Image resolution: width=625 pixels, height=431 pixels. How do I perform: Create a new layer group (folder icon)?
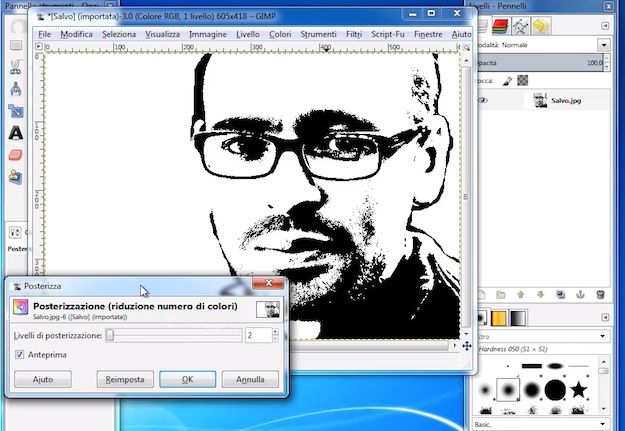pos(501,295)
